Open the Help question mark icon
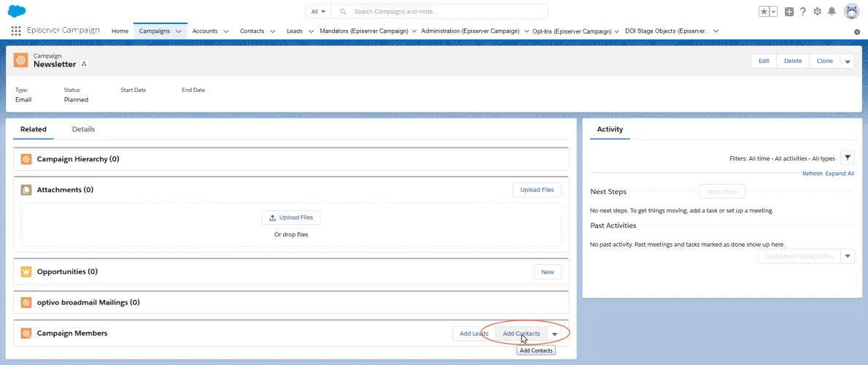This screenshot has width=868, height=365. pos(803,12)
